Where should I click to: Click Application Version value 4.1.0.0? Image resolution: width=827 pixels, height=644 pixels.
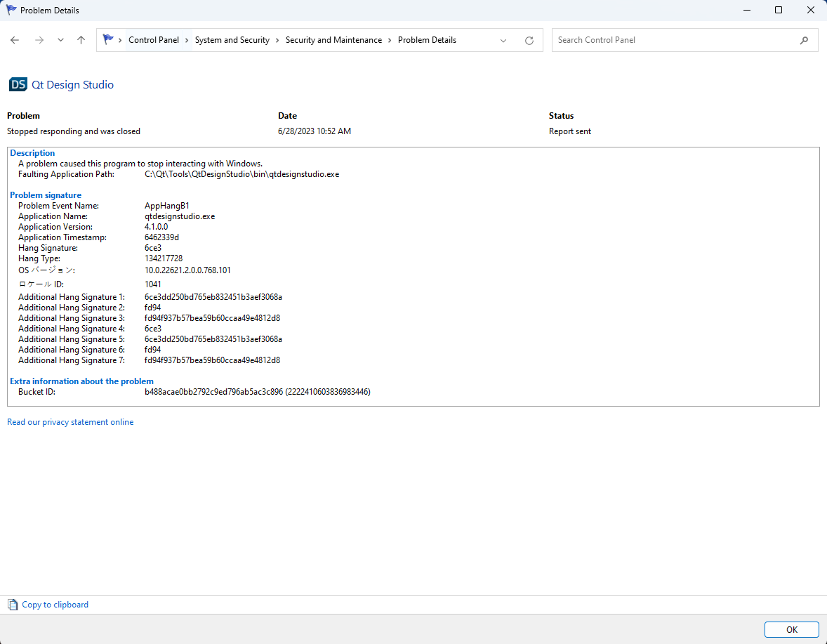[156, 227]
